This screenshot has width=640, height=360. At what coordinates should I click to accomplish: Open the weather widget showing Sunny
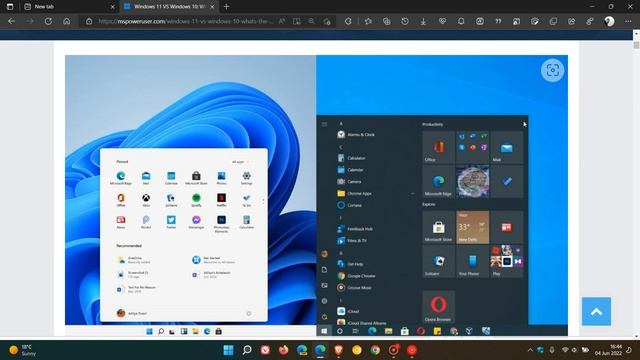coord(23,350)
